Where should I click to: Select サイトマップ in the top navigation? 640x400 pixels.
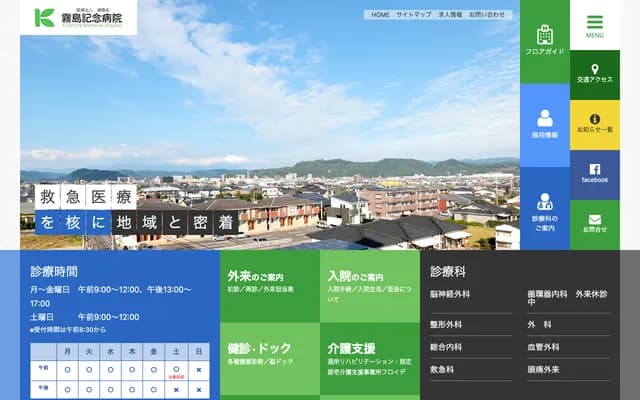point(413,15)
